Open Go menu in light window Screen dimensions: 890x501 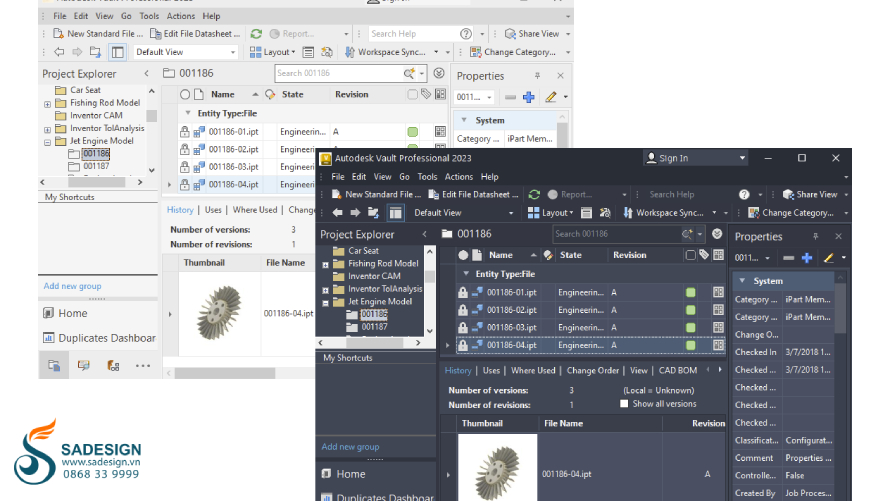pyautogui.click(x=126, y=16)
